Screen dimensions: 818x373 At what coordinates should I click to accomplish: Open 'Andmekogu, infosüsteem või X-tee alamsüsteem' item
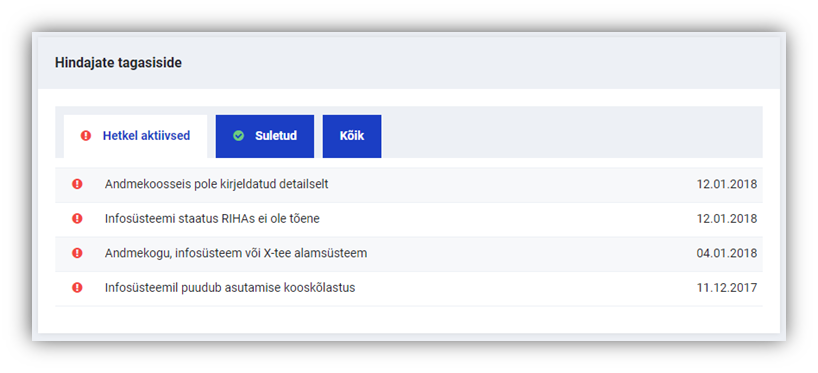coord(236,253)
